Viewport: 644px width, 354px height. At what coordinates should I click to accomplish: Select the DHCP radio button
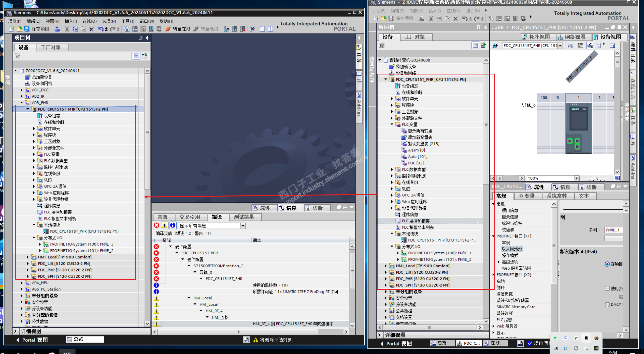tap(607, 304)
